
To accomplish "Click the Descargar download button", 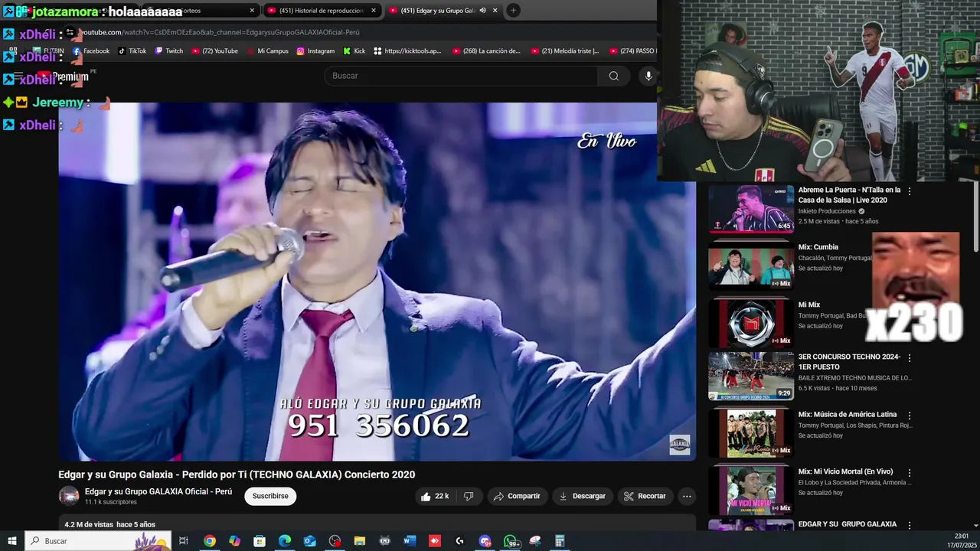I will (x=582, y=496).
